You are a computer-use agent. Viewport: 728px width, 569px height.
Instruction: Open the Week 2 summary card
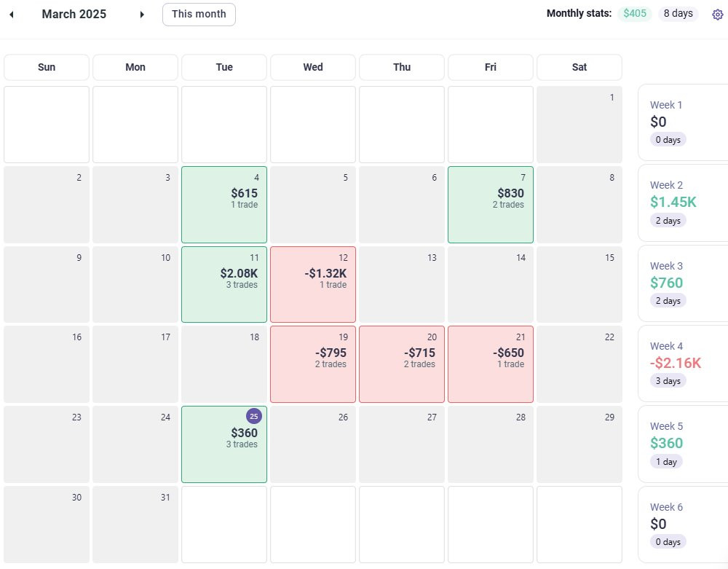pos(683,203)
